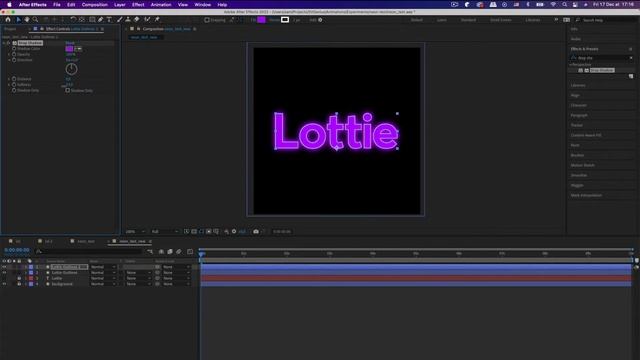
Task: Open blend mode dropdown for Background layer
Action: tap(103, 284)
